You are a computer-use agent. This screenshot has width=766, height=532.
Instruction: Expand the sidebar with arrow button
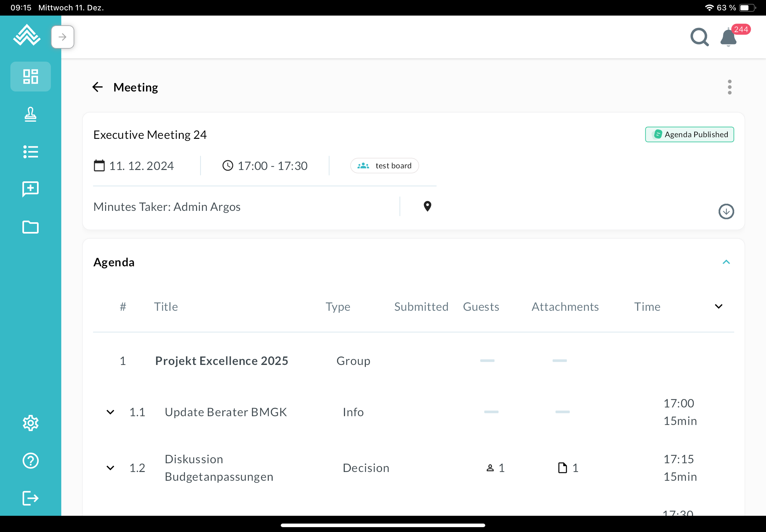pyautogui.click(x=62, y=37)
